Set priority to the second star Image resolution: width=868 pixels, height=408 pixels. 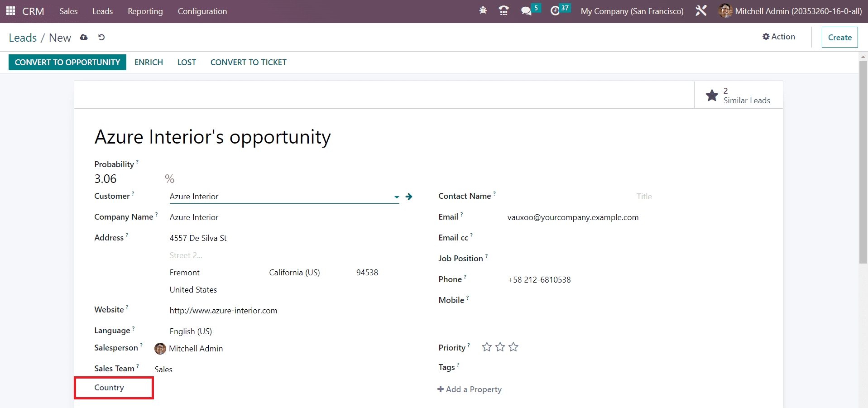tap(500, 347)
